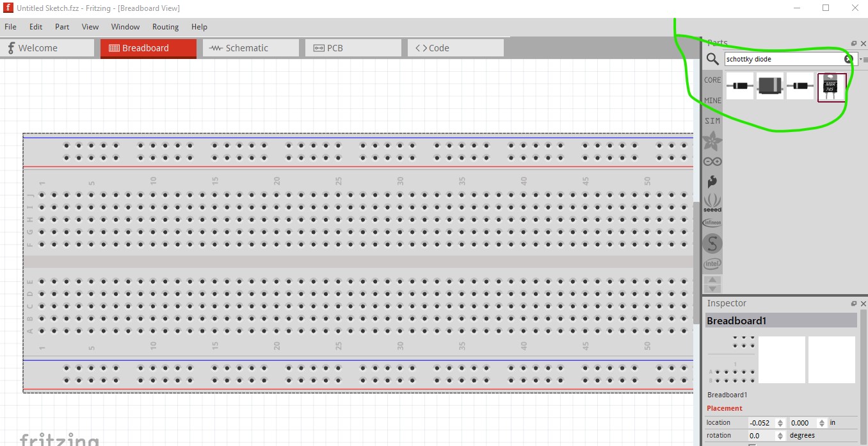Image resolution: width=868 pixels, height=446 pixels.
Task: Click the rotation degrees stepper
Action: tap(780, 436)
